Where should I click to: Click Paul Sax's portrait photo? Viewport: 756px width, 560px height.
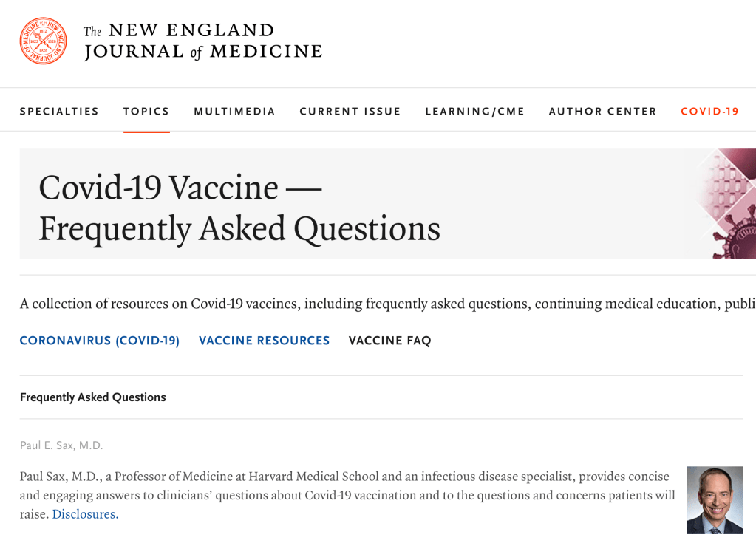715,500
